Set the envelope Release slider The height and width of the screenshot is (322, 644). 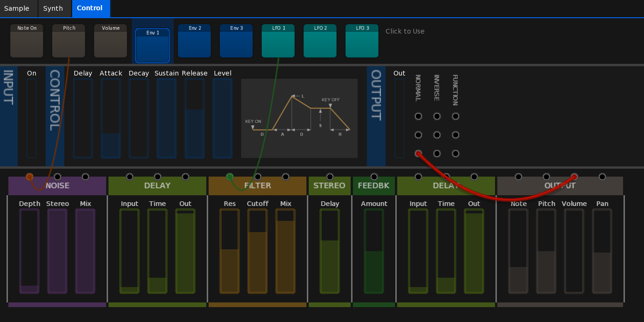tap(195, 118)
